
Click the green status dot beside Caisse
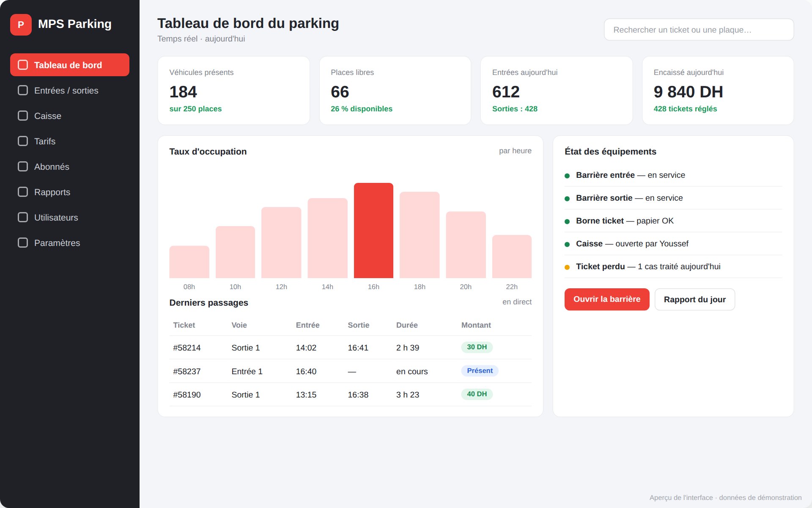pyautogui.click(x=567, y=244)
